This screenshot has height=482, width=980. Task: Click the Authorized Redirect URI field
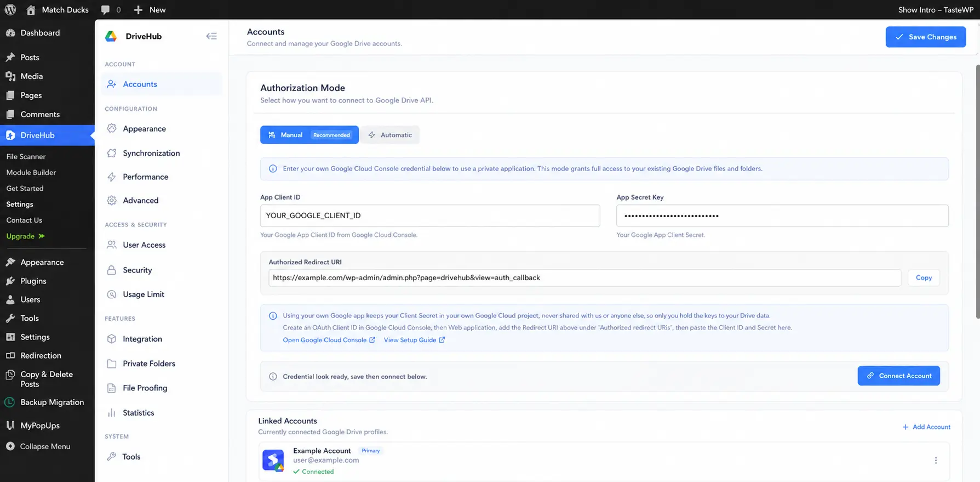(584, 277)
